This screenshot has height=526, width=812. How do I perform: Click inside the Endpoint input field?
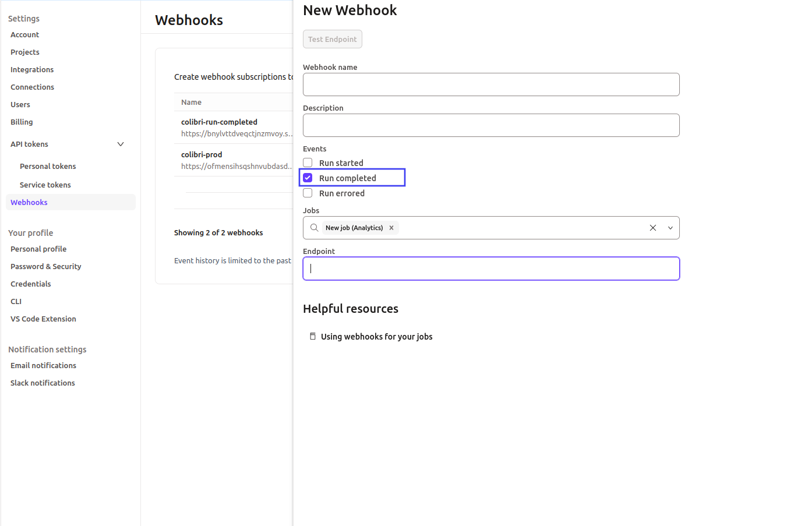coord(490,269)
